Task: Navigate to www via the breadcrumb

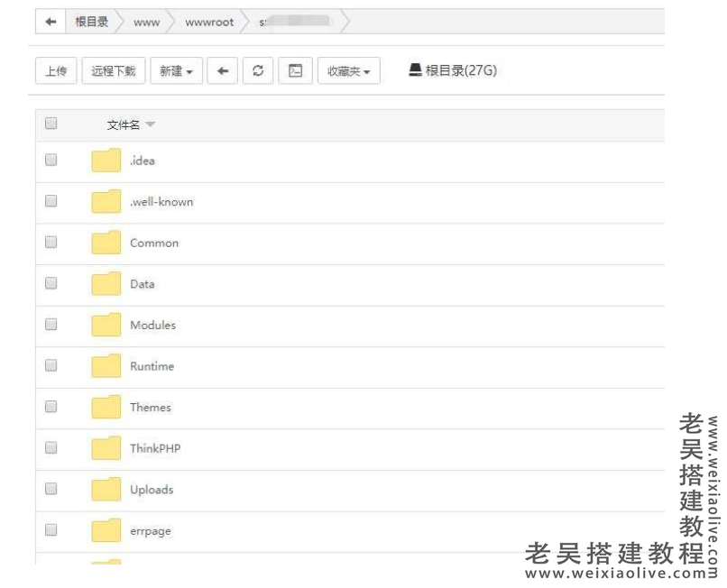Action: pos(146,22)
